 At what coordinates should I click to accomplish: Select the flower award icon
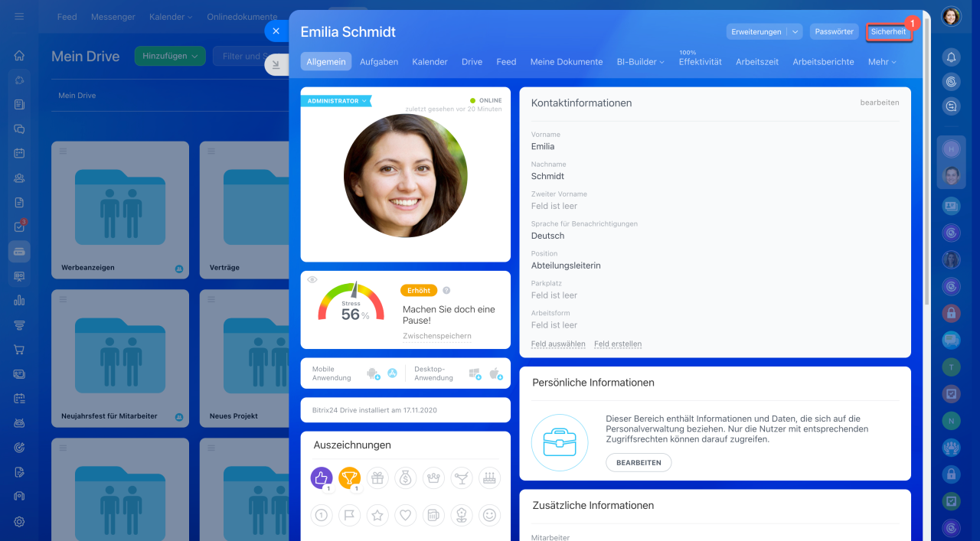(462, 515)
